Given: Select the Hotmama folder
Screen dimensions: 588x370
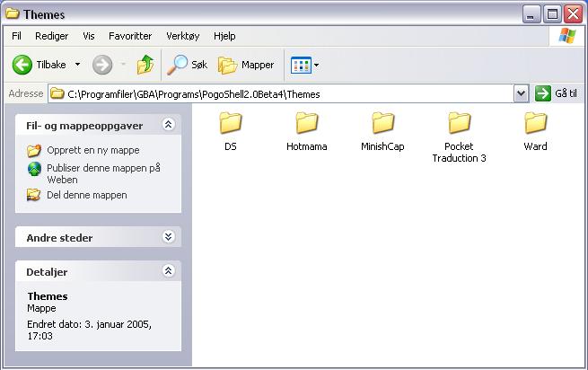Looking at the screenshot, I should coord(307,131).
